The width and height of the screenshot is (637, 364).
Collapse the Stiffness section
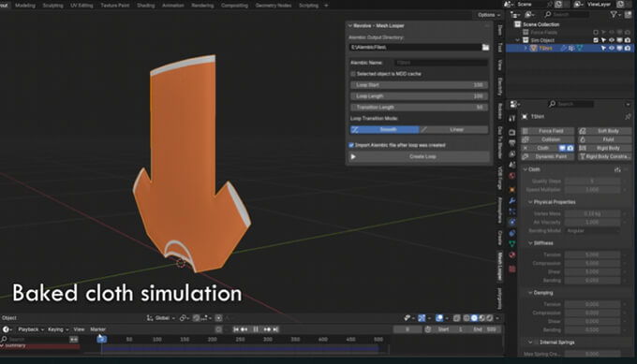pos(530,243)
